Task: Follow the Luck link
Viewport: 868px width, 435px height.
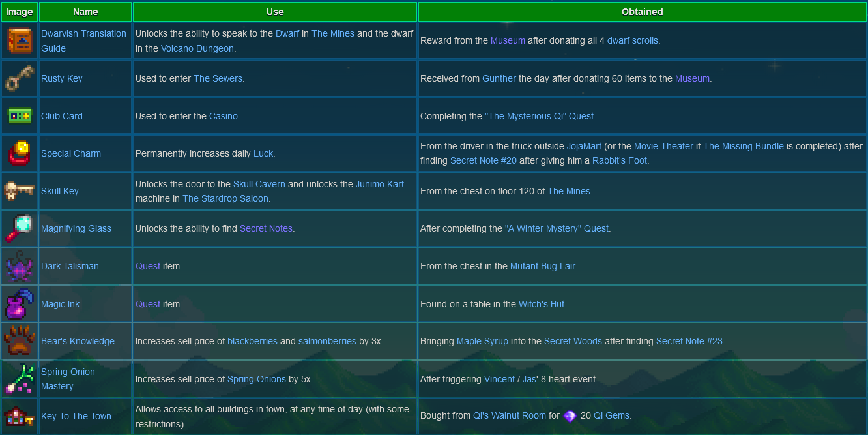Action: 263,153
